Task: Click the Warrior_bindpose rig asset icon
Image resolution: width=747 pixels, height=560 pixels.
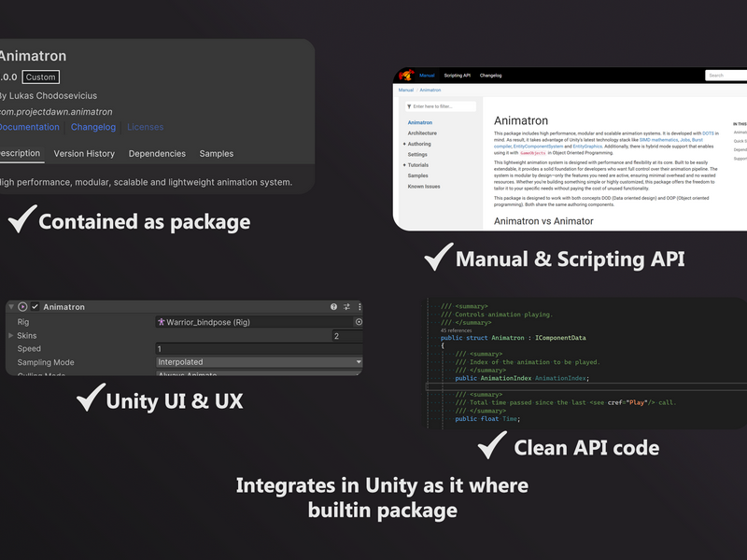Action: click(162, 322)
